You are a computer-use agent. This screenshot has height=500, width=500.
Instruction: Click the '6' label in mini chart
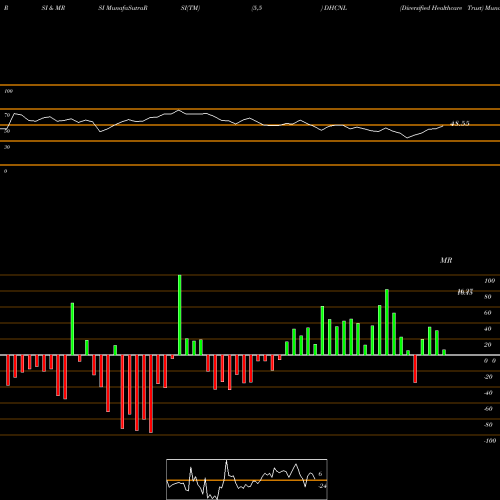(320, 474)
